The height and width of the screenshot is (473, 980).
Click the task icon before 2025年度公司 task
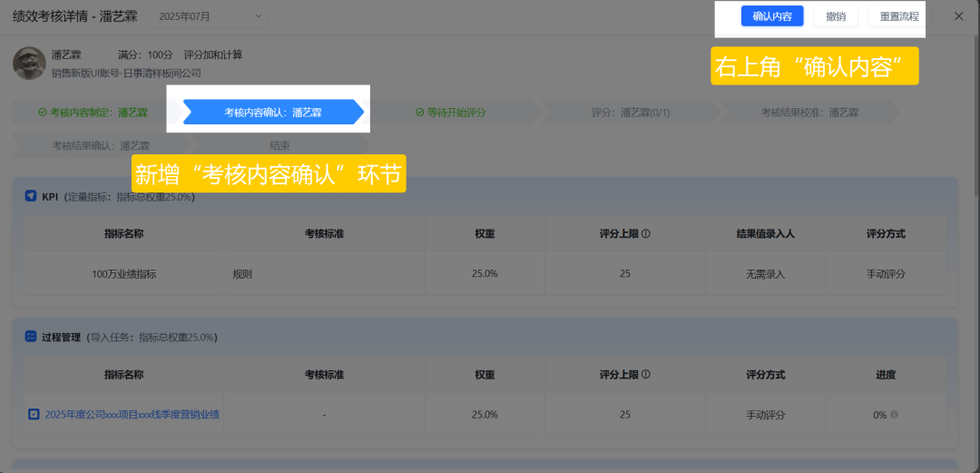pos(34,415)
